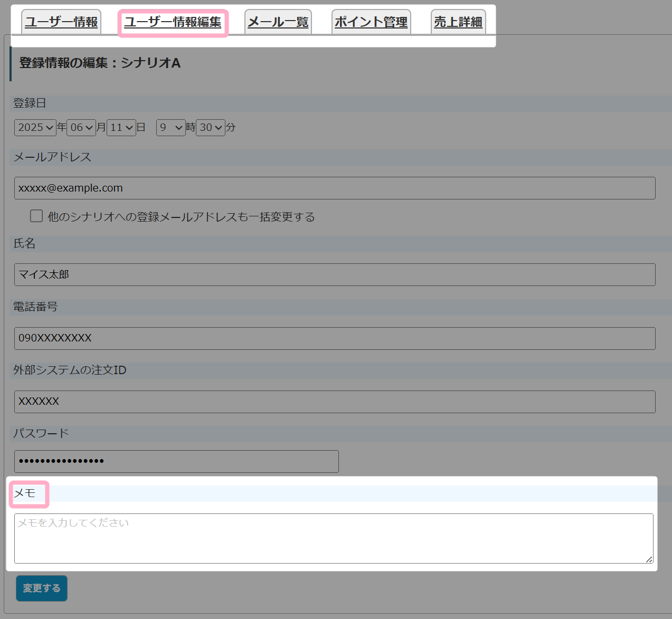
Task: Grab the memo textarea resize handle
Action: pyautogui.click(x=649, y=559)
